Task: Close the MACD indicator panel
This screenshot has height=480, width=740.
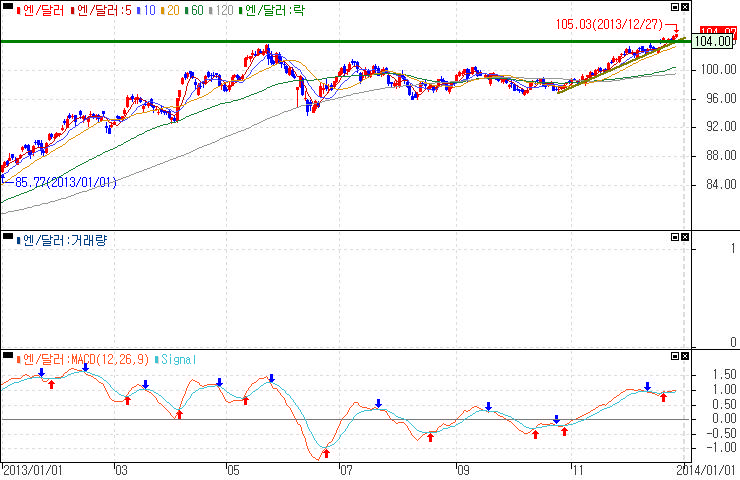Action: click(684, 357)
